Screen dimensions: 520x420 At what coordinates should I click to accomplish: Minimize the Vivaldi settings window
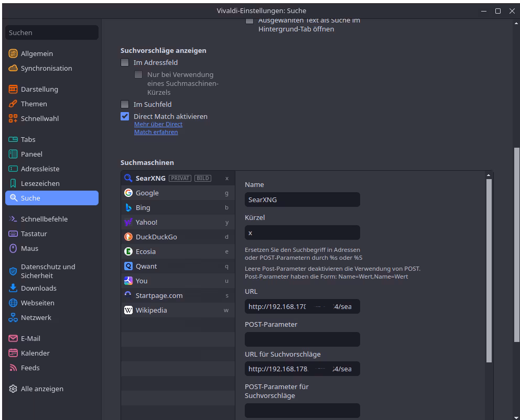(x=484, y=11)
